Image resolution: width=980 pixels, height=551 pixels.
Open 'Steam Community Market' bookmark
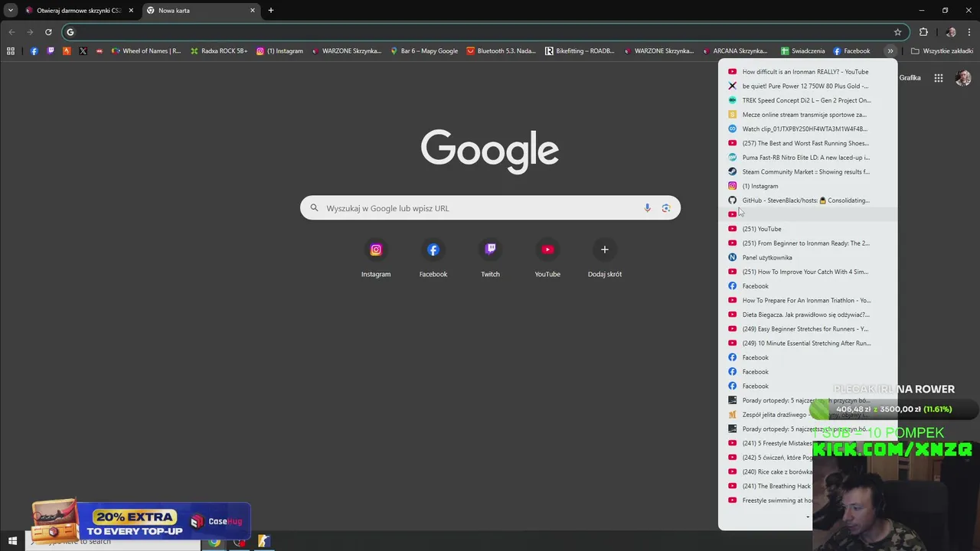pos(808,172)
